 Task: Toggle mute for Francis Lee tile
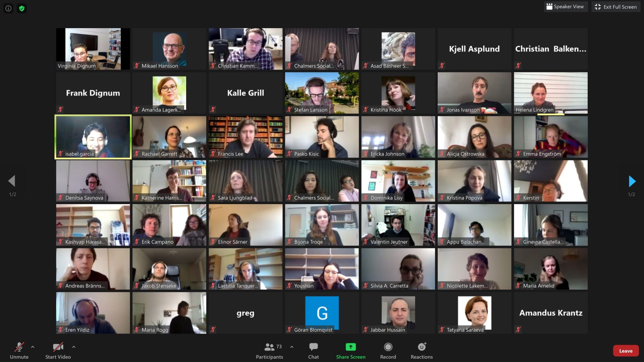(213, 154)
